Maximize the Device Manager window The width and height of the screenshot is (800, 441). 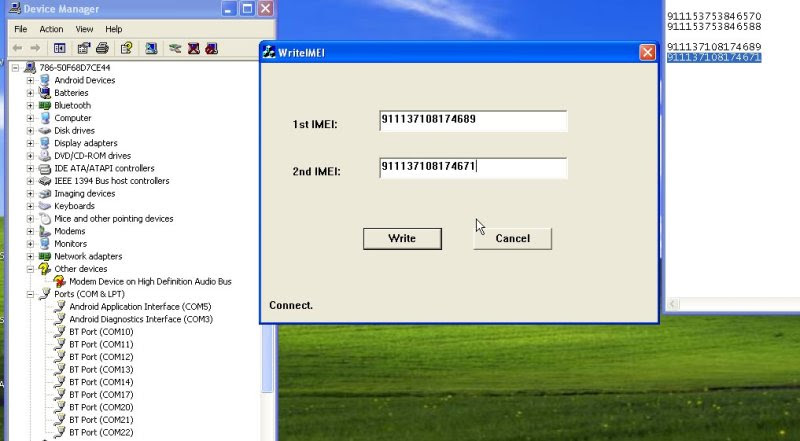247,8
